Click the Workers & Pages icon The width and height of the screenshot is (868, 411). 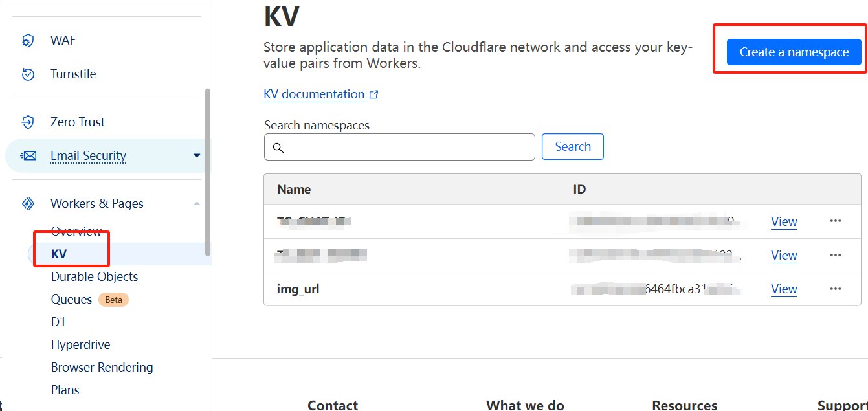28,204
